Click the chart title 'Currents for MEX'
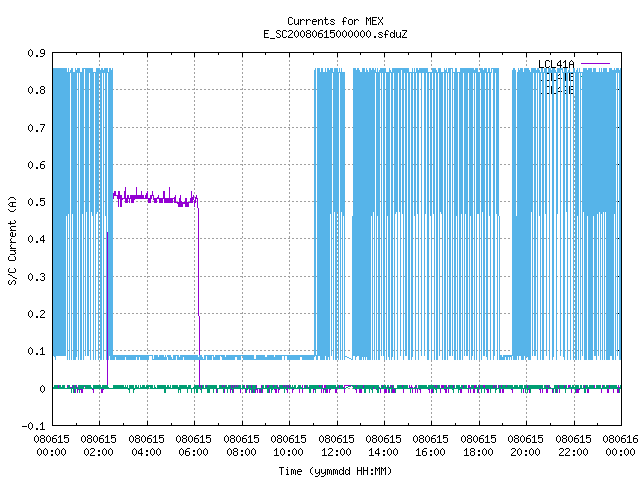 (x=335, y=21)
